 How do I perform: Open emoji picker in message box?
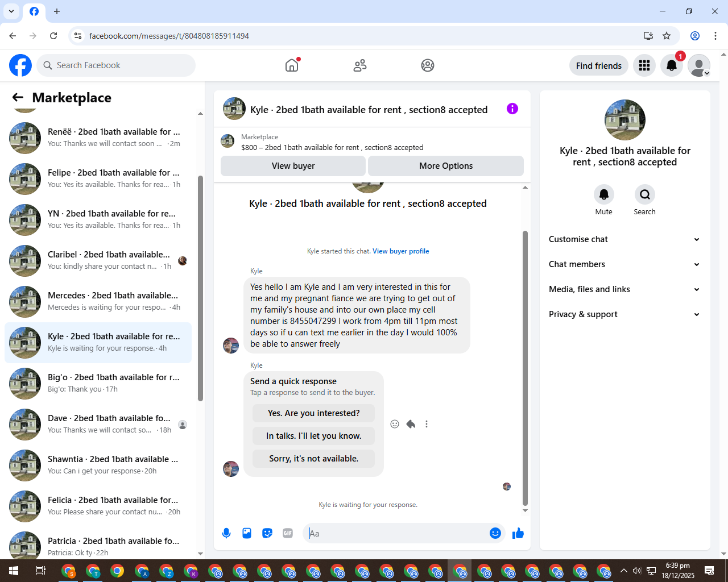click(495, 533)
